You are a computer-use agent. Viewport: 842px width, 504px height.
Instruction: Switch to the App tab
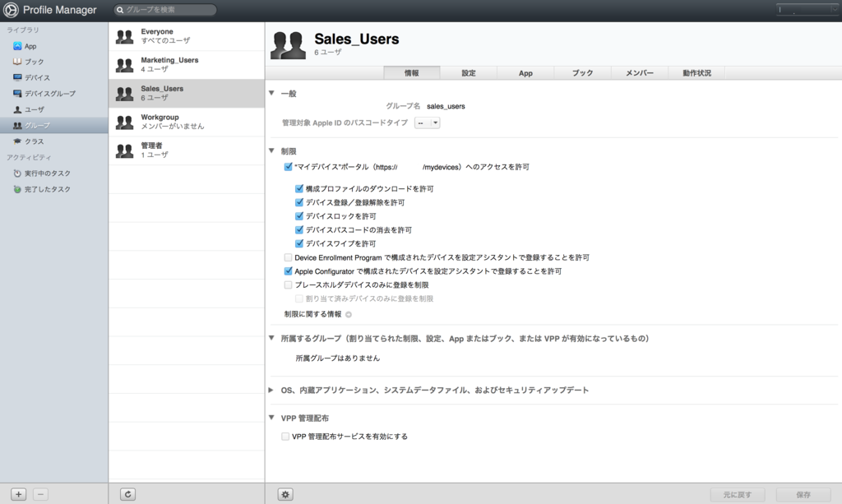(525, 73)
